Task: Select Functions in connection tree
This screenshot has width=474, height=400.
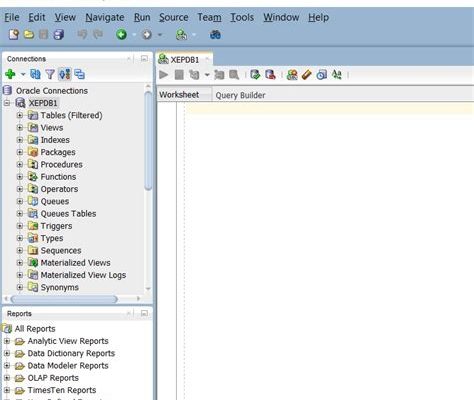Action: [58, 177]
